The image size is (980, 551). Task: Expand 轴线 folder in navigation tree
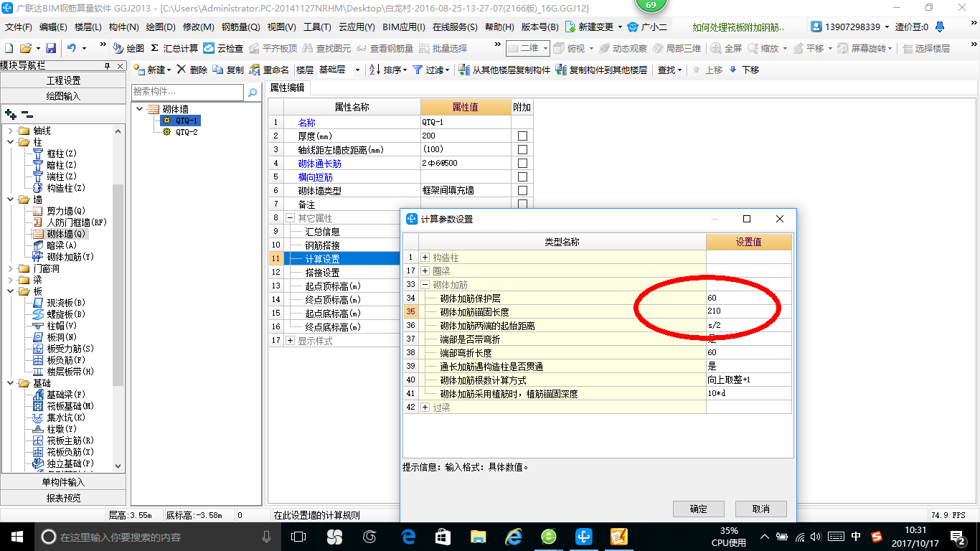11,131
